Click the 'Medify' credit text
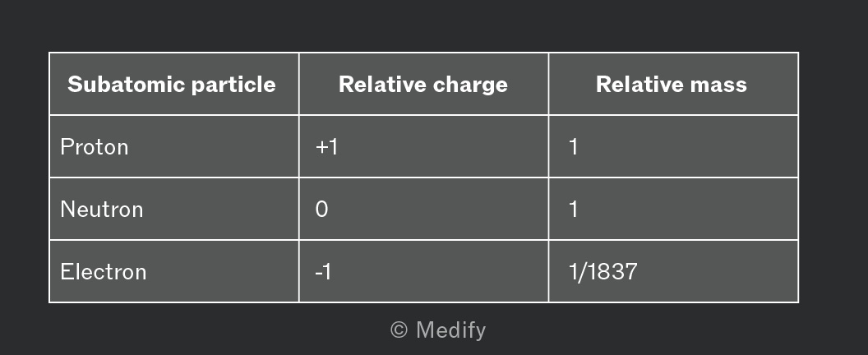The width and height of the screenshot is (868, 355). [450, 330]
